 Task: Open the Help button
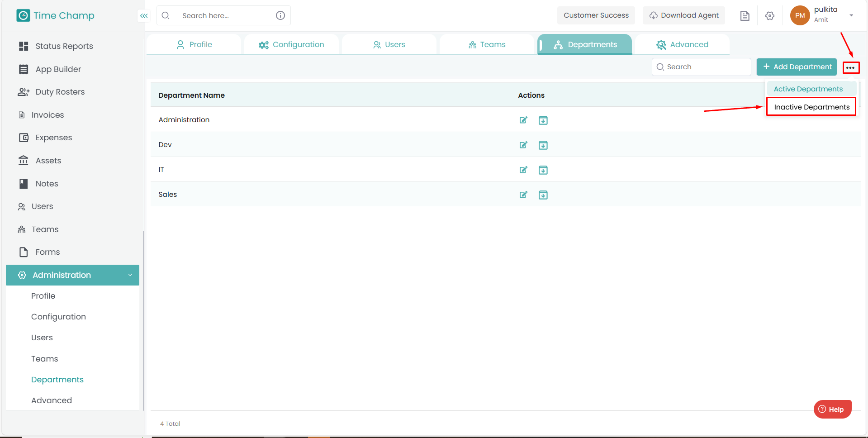coord(832,409)
